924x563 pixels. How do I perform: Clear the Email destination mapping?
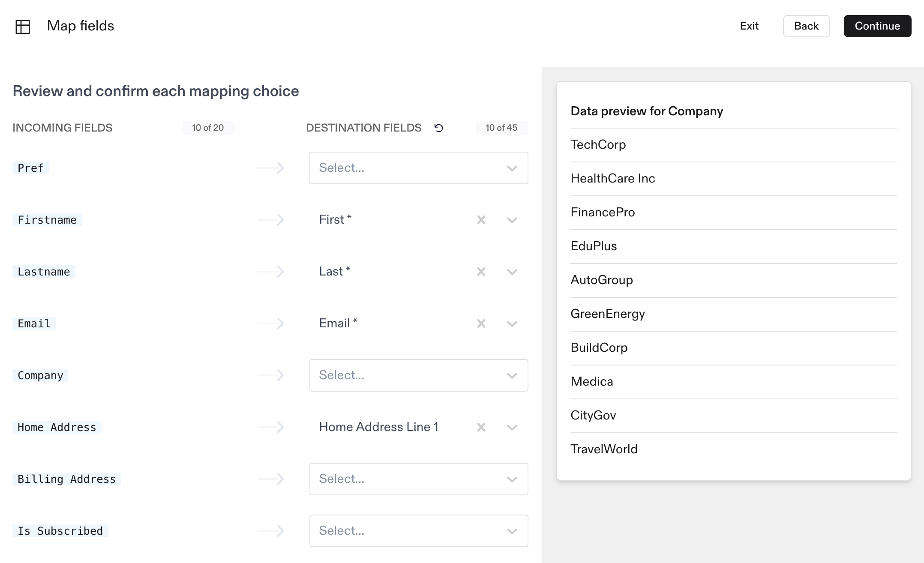pyautogui.click(x=481, y=323)
